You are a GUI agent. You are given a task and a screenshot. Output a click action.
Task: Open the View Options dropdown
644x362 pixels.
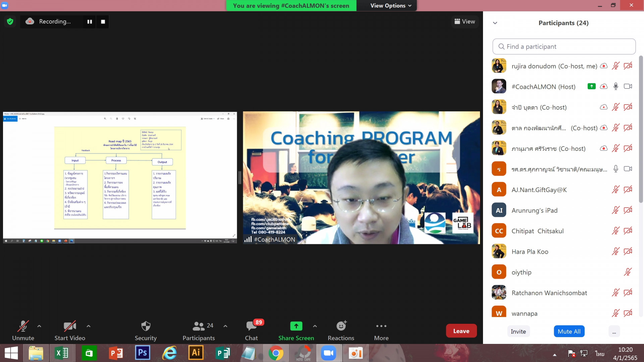[390, 5]
